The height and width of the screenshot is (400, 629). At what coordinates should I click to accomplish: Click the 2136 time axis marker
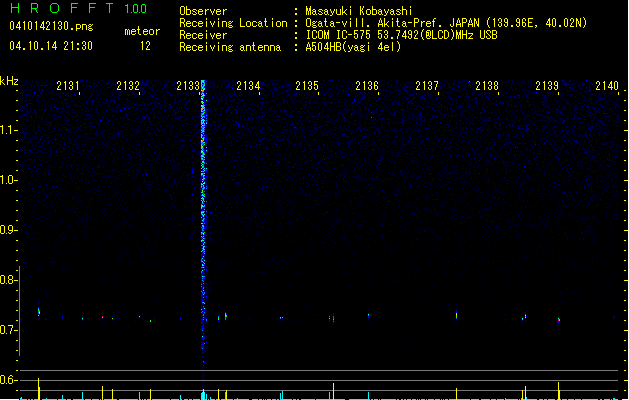[x=367, y=86]
